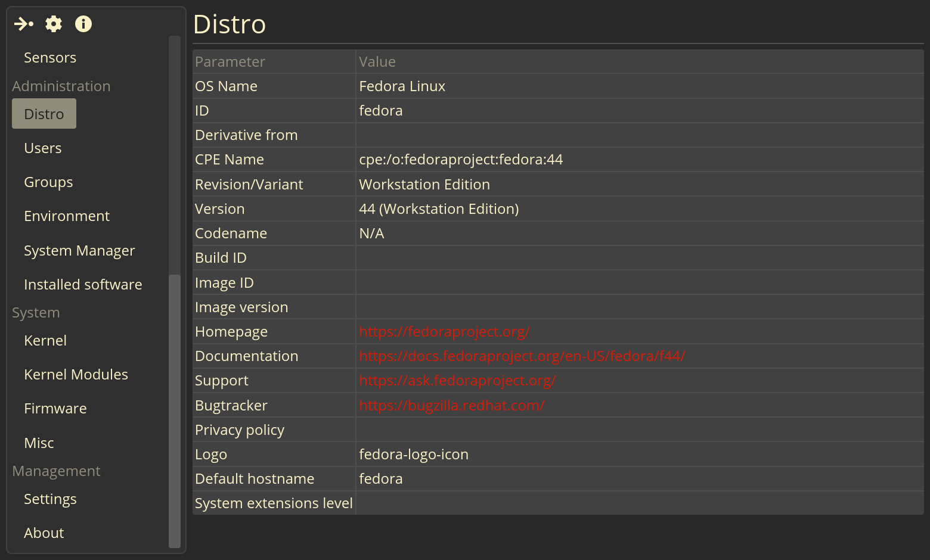Image resolution: width=930 pixels, height=560 pixels.
Task: Click the 'Privacy policy' parameter cell
Action: tap(274, 430)
